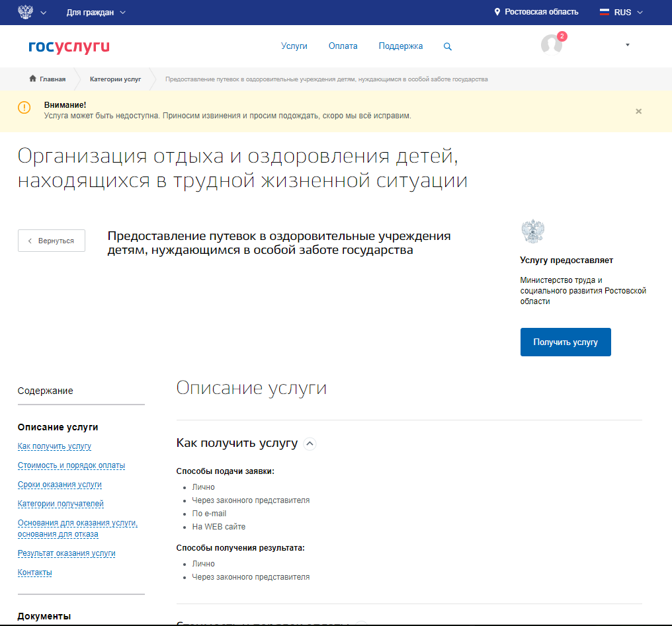672x626 pixels.
Task: Open search via magnifier icon
Action: 448,46
